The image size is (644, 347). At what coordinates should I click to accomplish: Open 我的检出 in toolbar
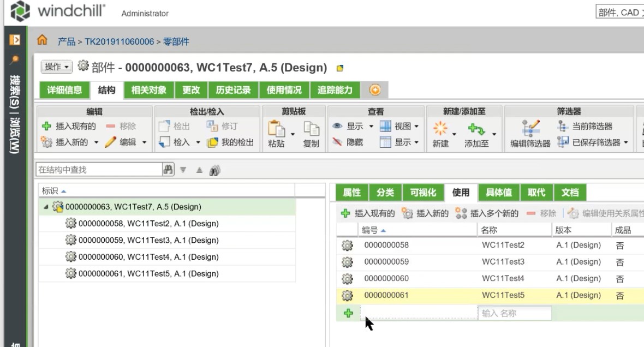231,142
